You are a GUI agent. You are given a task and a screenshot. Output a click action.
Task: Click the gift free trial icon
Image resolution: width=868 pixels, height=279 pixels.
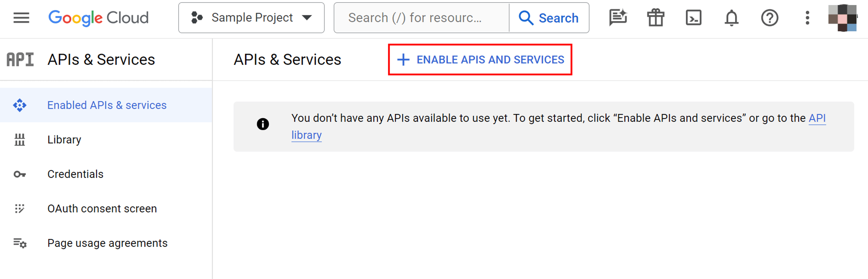(x=656, y=18)
